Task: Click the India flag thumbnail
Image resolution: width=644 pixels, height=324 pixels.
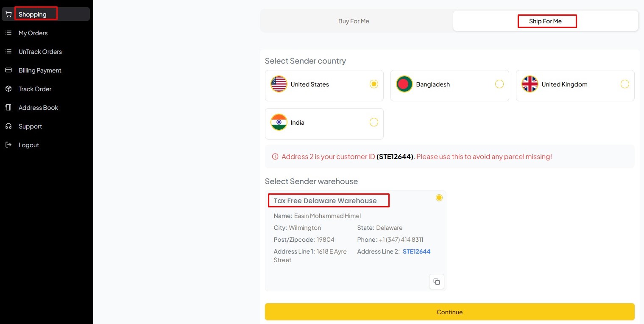Action: click(279, 122)
